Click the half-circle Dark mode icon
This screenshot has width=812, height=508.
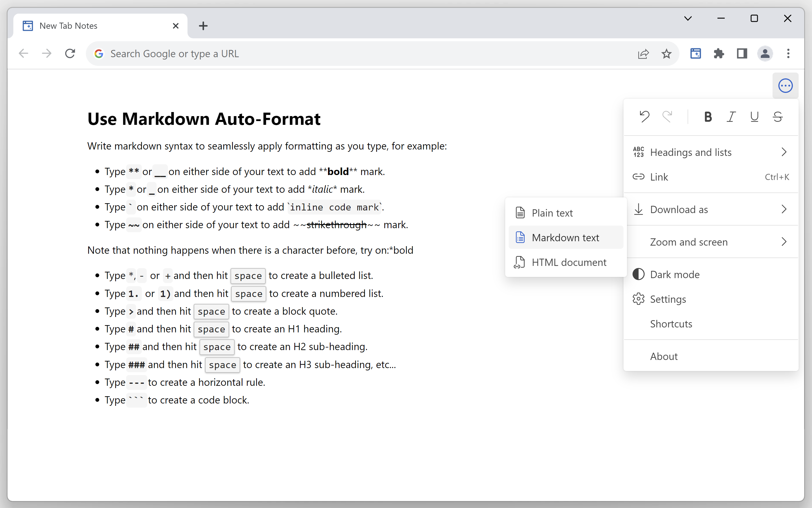pos(639,275)
